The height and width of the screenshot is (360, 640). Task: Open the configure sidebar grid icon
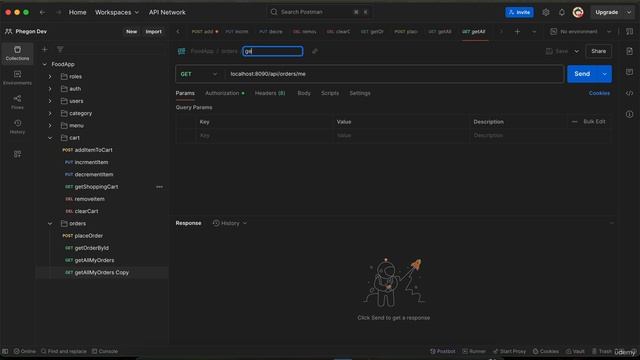17,154
